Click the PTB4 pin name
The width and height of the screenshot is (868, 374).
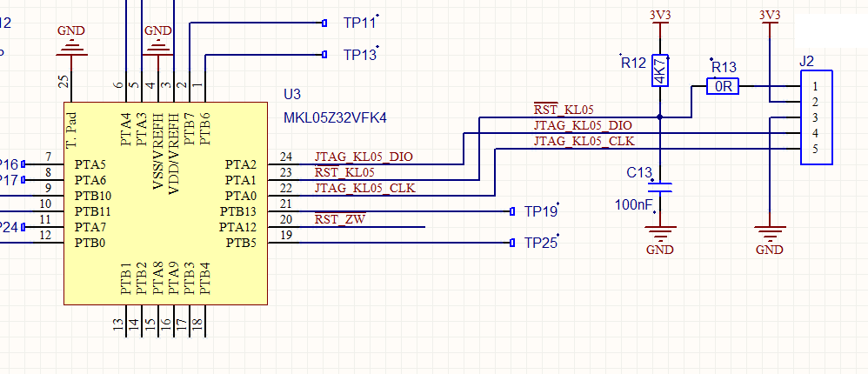[204, 278]
